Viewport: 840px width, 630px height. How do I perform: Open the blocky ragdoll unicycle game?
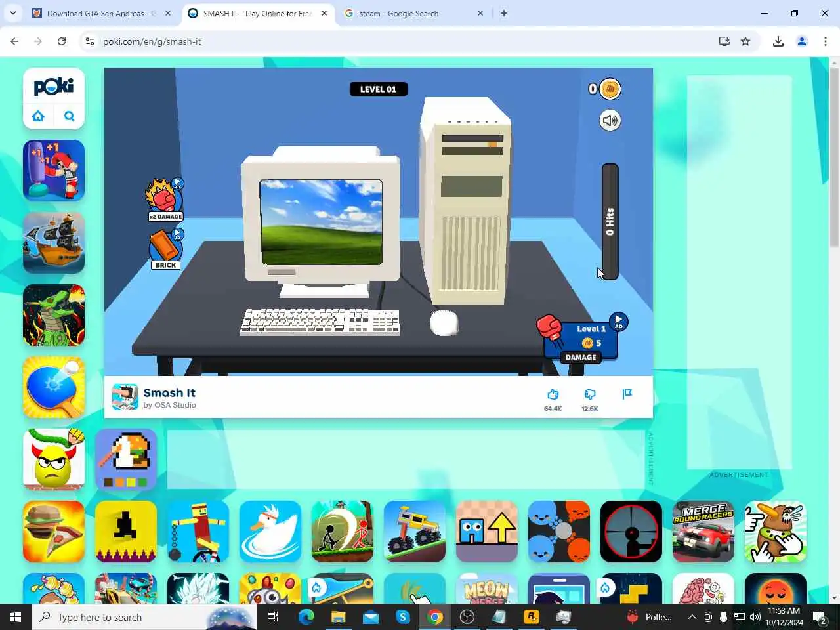(x=198, y=532)
